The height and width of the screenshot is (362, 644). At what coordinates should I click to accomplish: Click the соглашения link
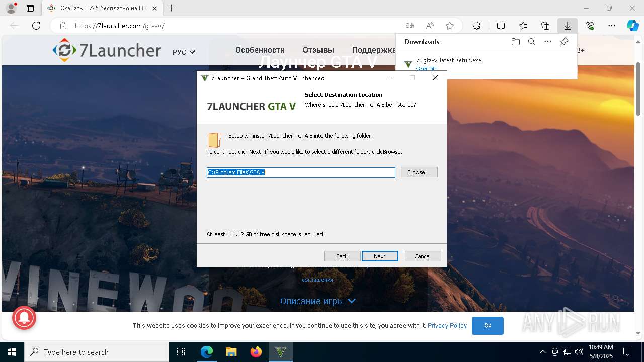pyautogui.click(x=317, y=280)
